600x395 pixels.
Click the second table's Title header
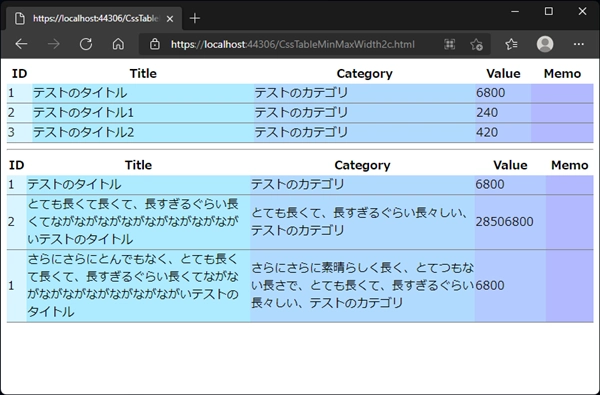point(138,165)
